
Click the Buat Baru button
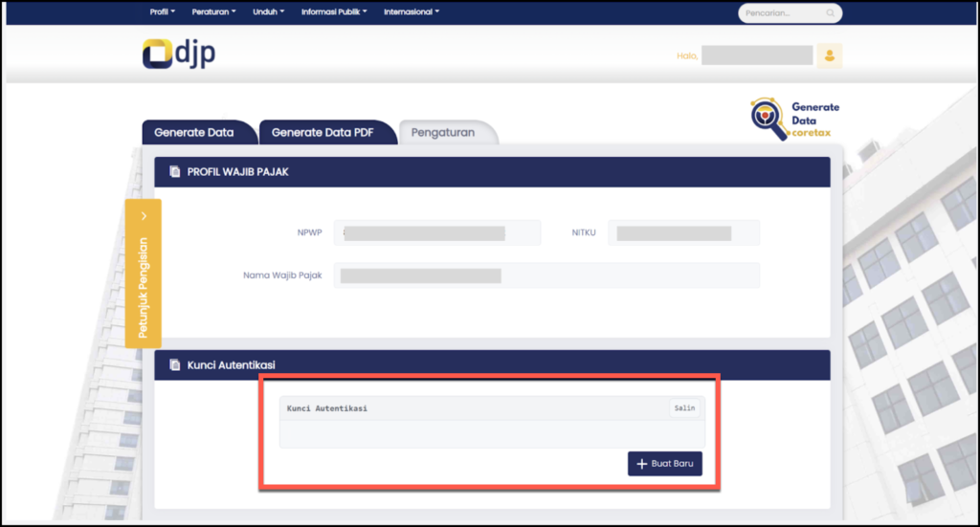pyautogui.click(x=665, y=464)
